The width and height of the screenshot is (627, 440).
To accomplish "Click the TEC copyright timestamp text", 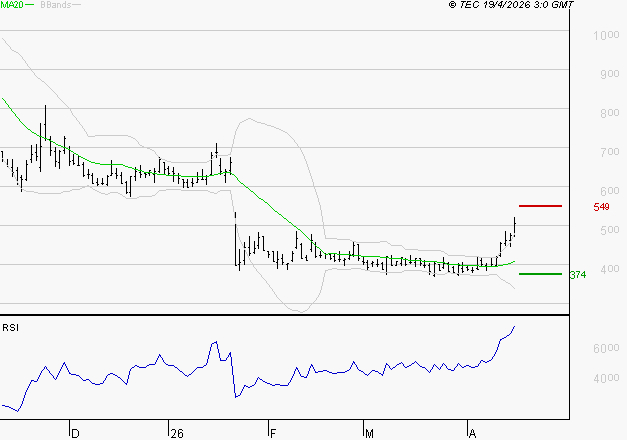I will (x=511, y=5).
